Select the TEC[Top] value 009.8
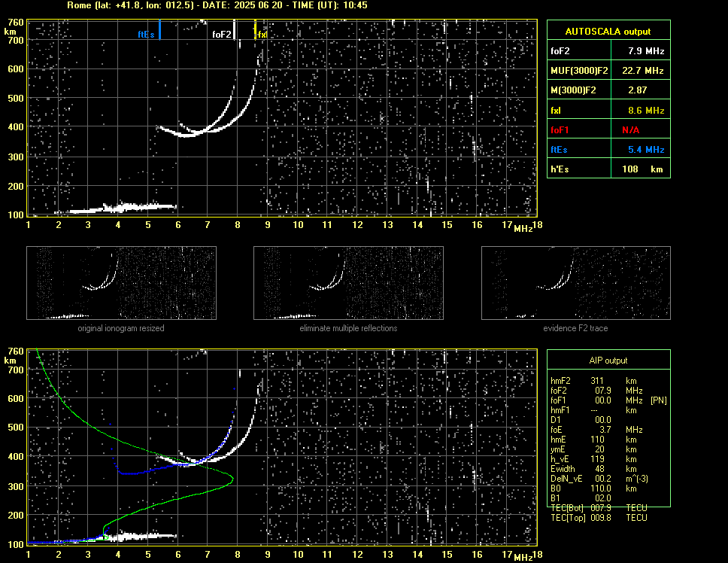The height and width of the screenshot is (563, 728). coord(601,518)
